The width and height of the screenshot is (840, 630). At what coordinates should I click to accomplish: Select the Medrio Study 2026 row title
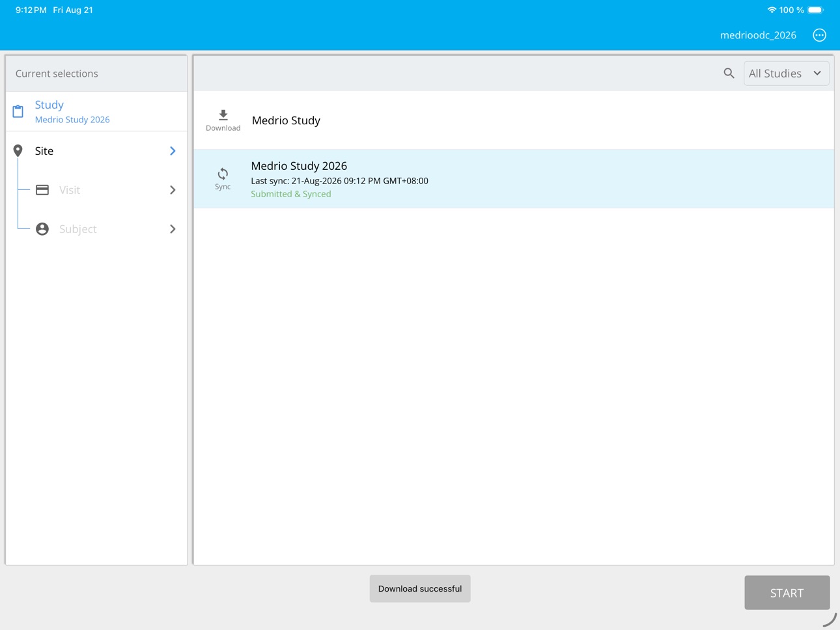pos(299,166)
